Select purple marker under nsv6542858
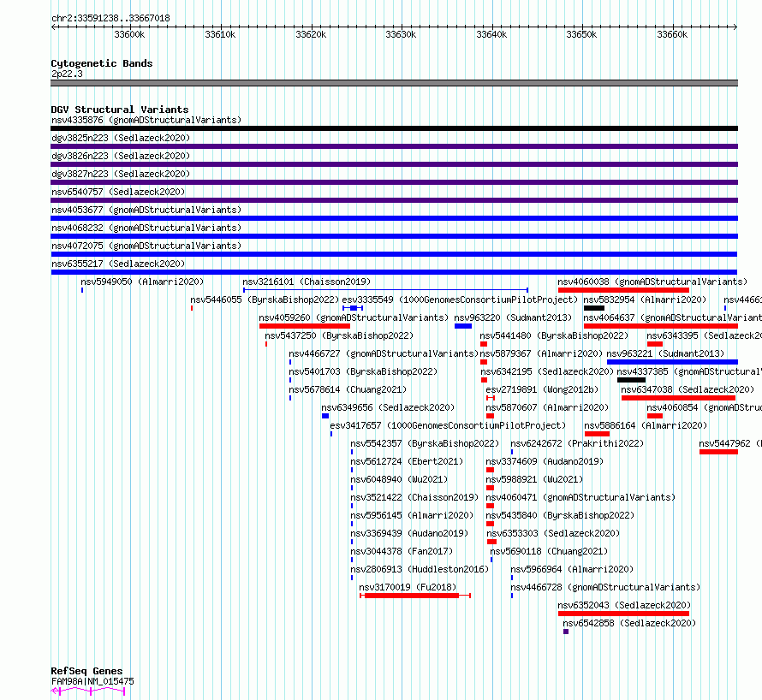This screenshot has height=700, width=762. pyautogui.click(x=566, y=632)
